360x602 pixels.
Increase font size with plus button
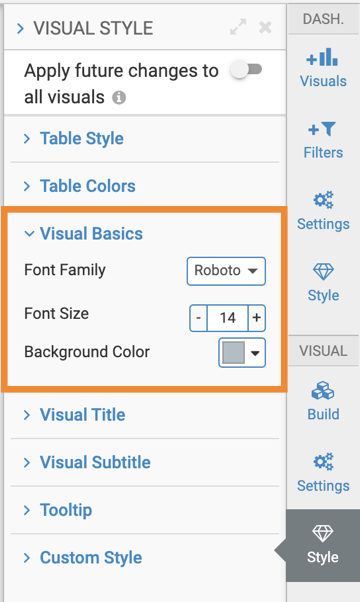[257, 318]
